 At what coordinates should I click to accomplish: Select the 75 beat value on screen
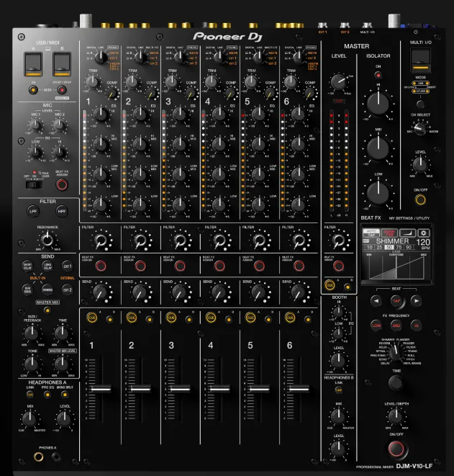pyautogui.click(x=399, y=248)
